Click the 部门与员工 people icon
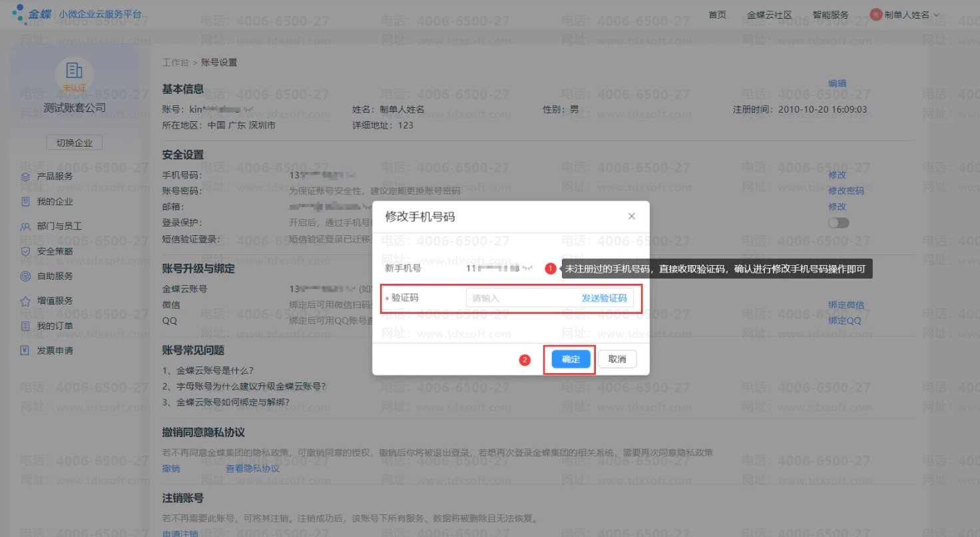The height and width of the screenshot is (537, 980). click(x=25, y=227)
